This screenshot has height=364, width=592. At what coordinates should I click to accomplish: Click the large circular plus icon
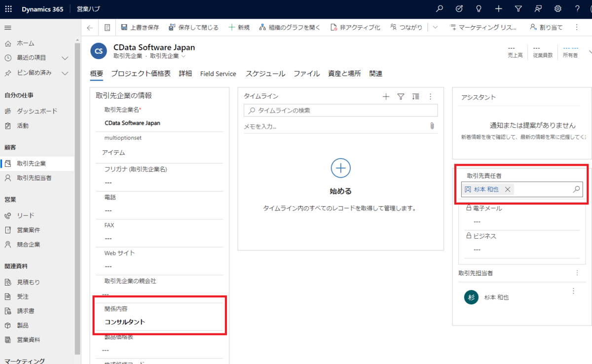340,168
